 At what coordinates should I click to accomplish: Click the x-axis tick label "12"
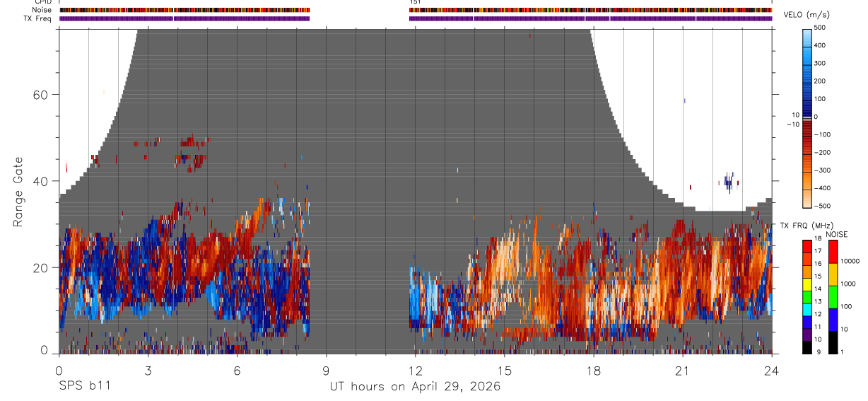pyautogui.click(x=416, y=371)
